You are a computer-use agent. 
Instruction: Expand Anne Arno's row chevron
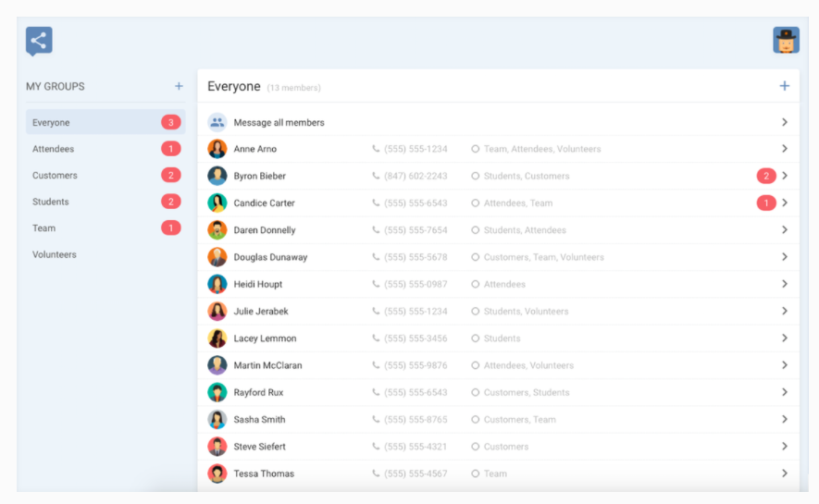[785, 149]
